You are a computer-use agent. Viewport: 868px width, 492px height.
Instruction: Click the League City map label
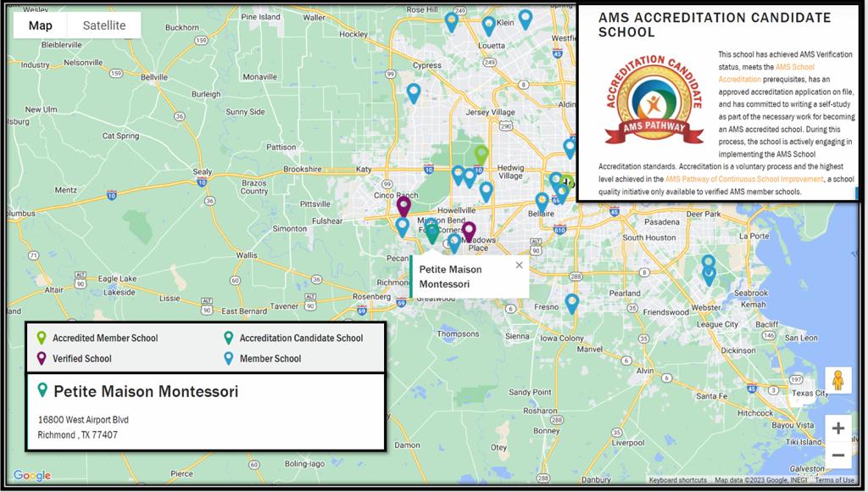(717, 324)
